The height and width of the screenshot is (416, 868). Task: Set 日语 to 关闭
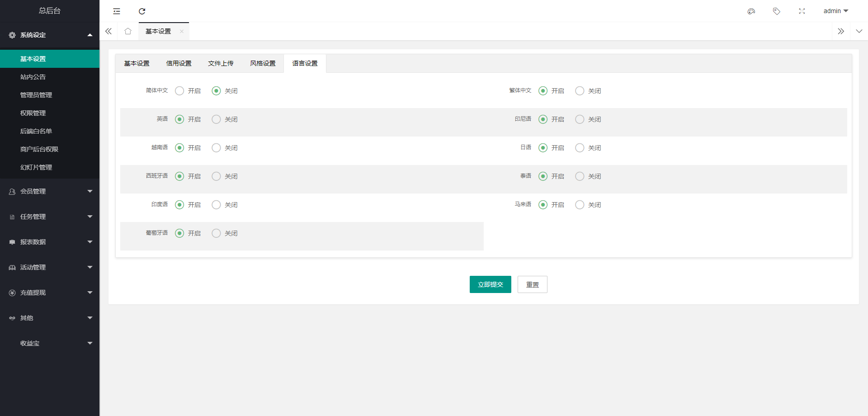[580, 148]
